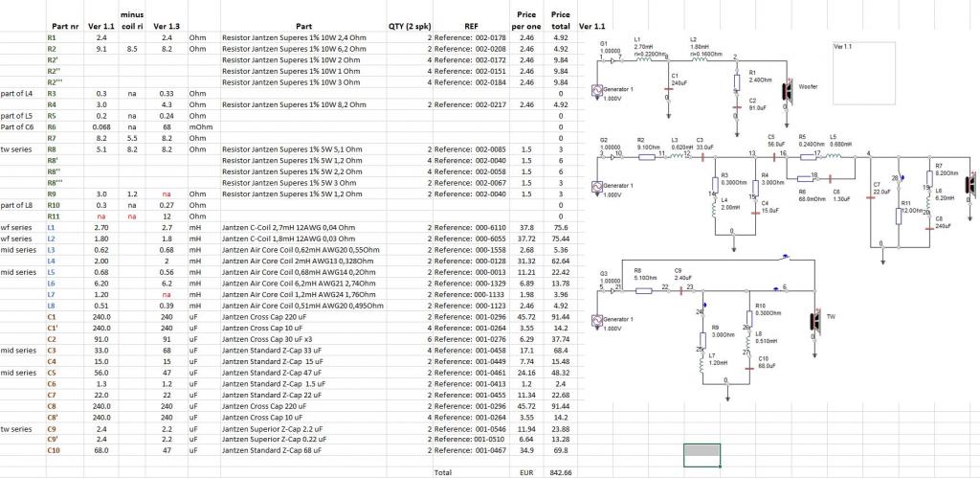Click the R11 12.0Ohm resistor symbol

pyautogui.click(x=899, y=216)
